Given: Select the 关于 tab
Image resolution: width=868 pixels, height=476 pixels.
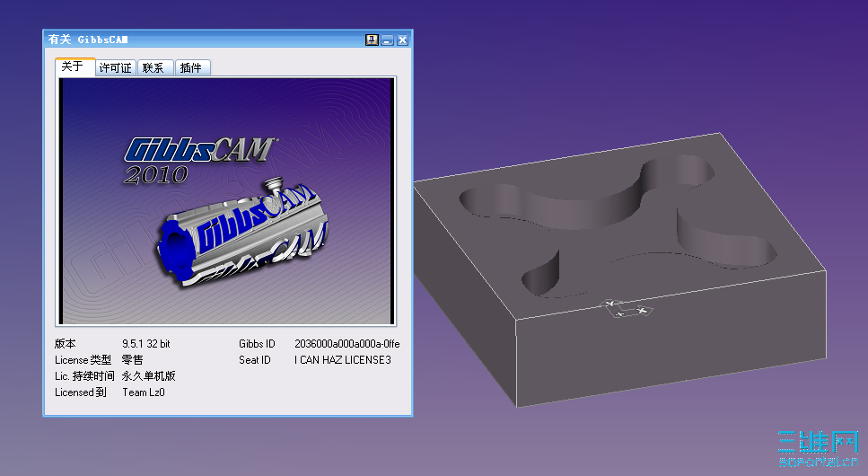Looking at the screenshot, I should [75, 66].
